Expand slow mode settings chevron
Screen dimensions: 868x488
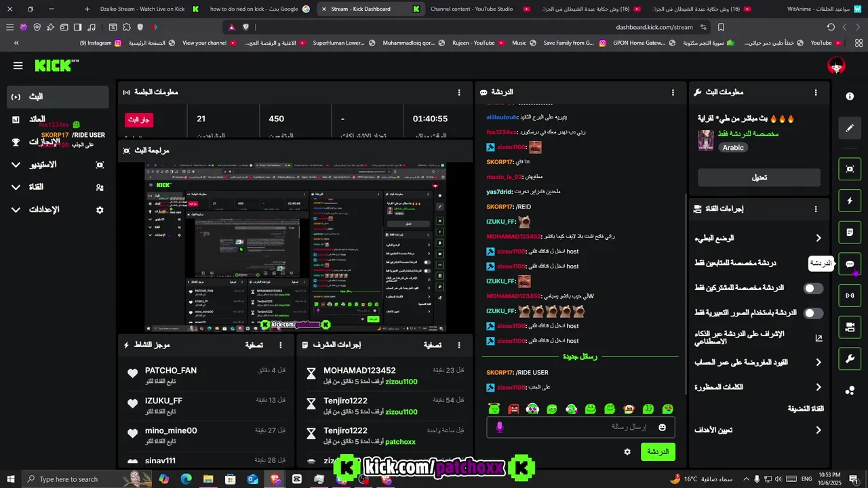(818, 238)
